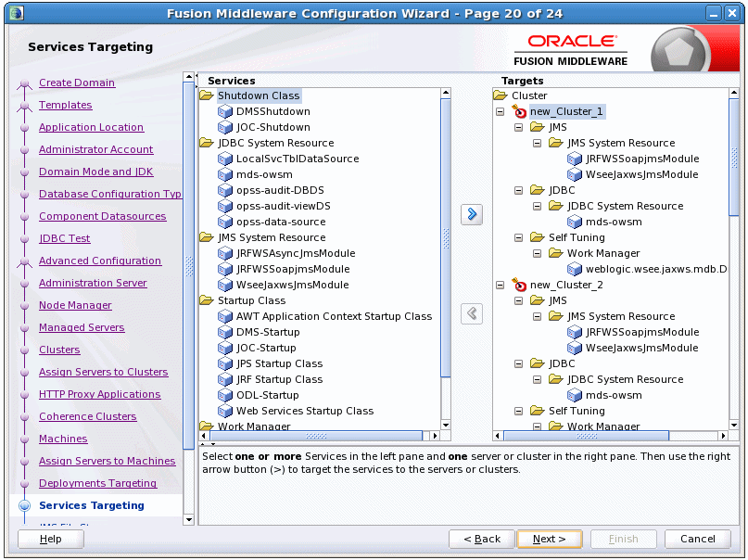Open the Coherence Clusters step
The width and height of the screenshot is (748, 560).
88,416
